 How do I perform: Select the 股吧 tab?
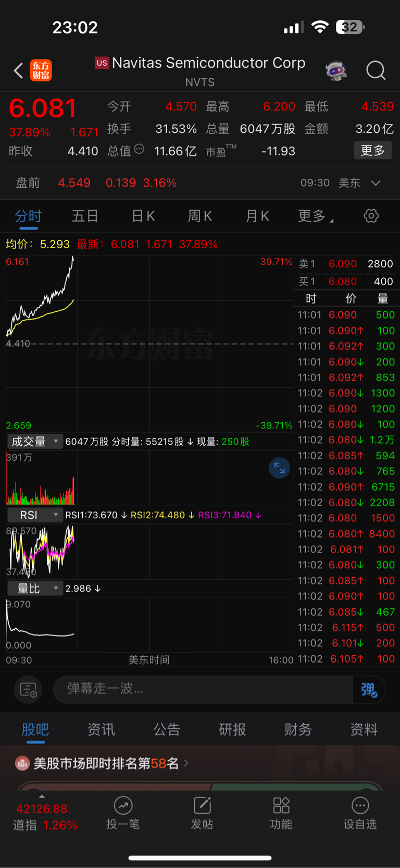(x=35, y=729)
